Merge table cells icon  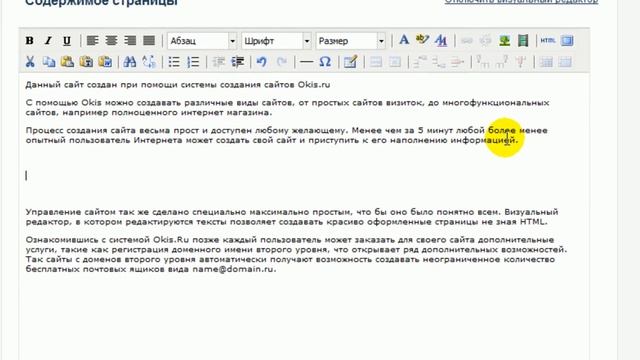[x=565, y=62]
